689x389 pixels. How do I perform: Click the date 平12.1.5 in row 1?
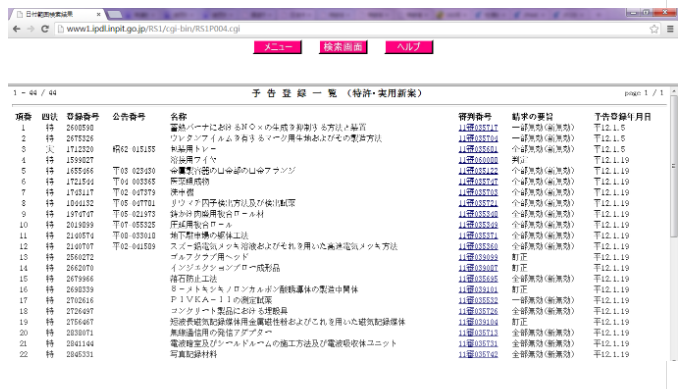(x=609, y=128)
